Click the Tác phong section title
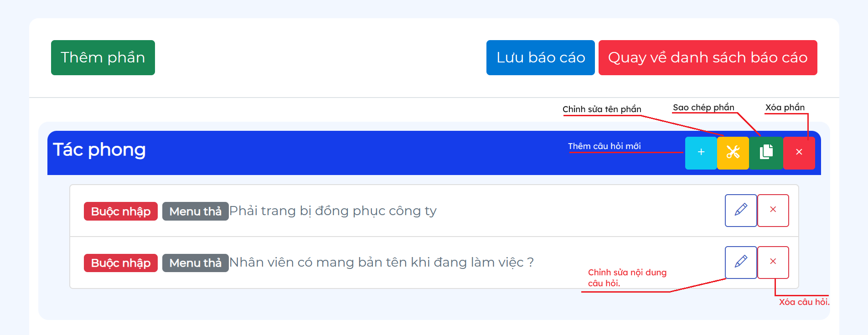Screen dimensions: 868x335 [99, 150]
